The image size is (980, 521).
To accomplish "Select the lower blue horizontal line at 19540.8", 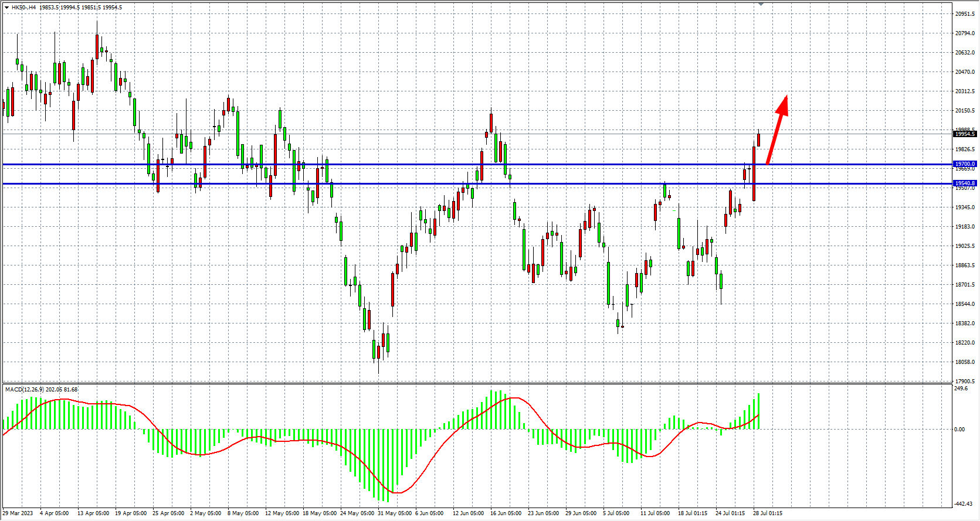I will tap(411, 184).
